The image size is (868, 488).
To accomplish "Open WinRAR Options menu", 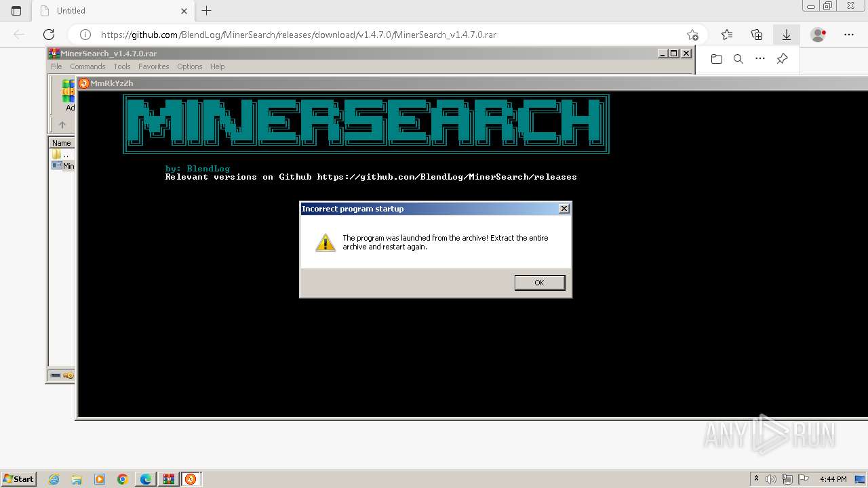I will 190,66.
